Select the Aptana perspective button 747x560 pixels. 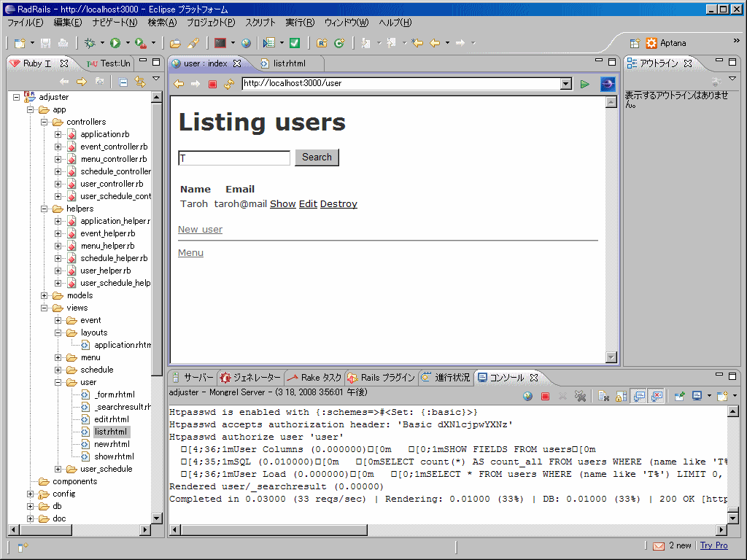[667, 43]
